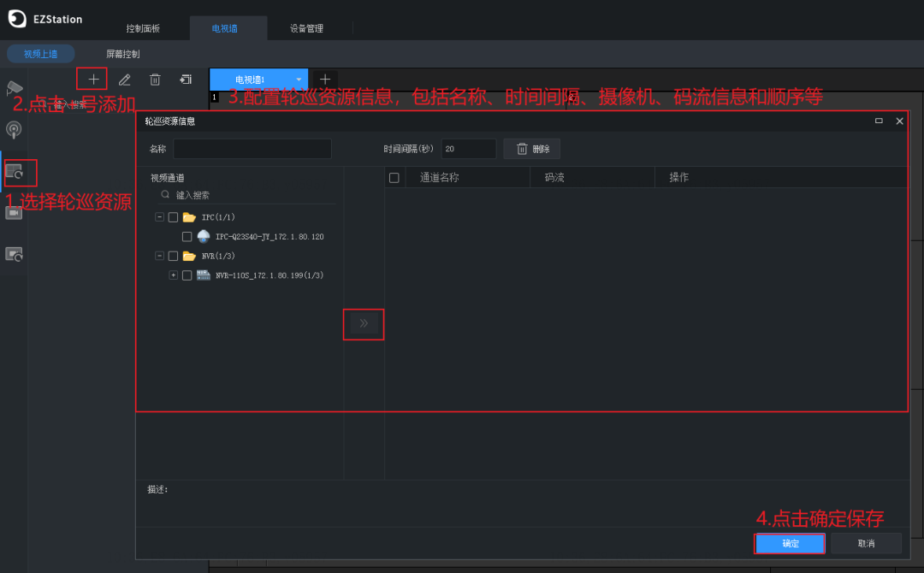Collapse the NVR(1/3) tree node
This screenshot has width=924, height=573.
click(159, 257)
